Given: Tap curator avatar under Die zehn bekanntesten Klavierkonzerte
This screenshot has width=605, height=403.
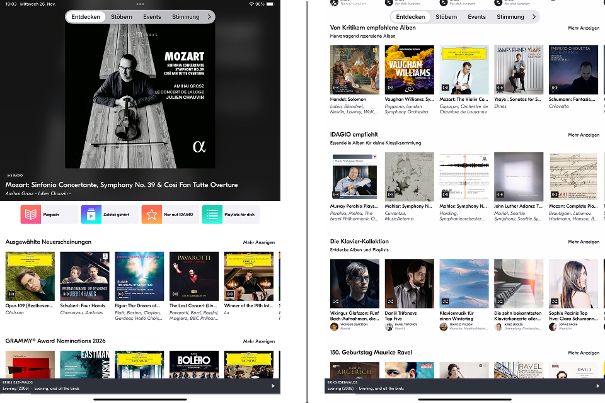Looking at the screenshot, I should [498, 327].
